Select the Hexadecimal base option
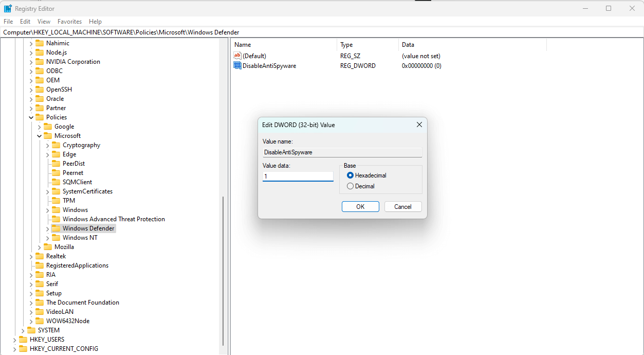644x355 pixels. pos(350,175)
